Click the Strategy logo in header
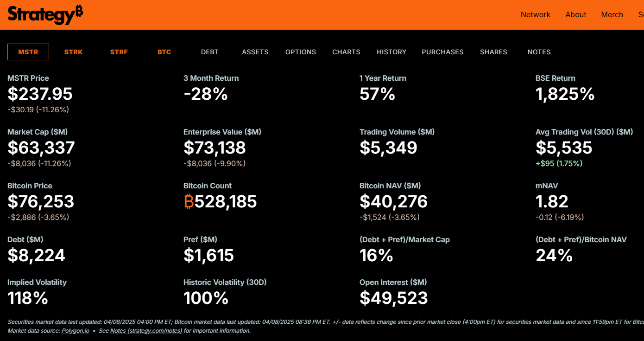The width and height of the screenshot is (644, 341). [x=45, y=15]
